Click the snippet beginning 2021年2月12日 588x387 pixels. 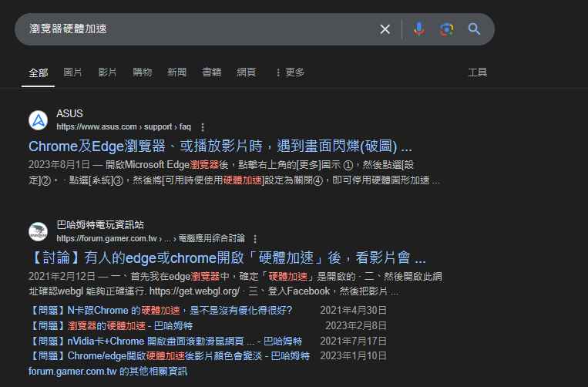235,284
